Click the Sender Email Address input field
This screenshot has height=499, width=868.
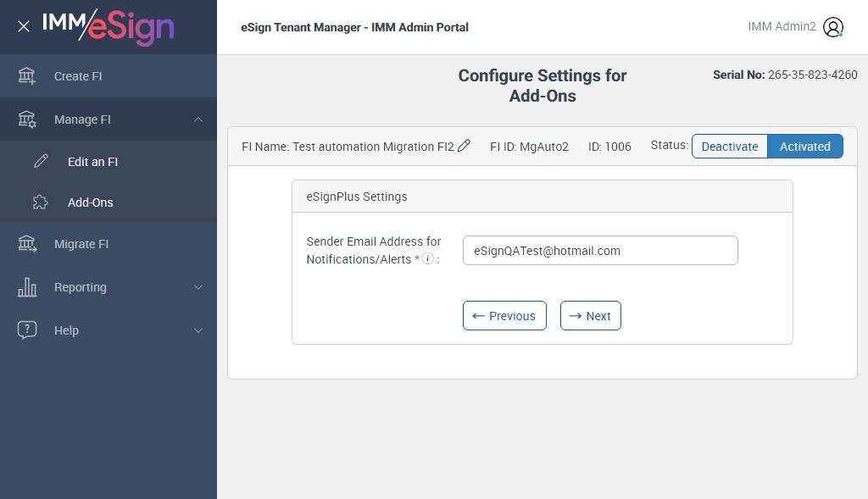click(x=600, y=251)
